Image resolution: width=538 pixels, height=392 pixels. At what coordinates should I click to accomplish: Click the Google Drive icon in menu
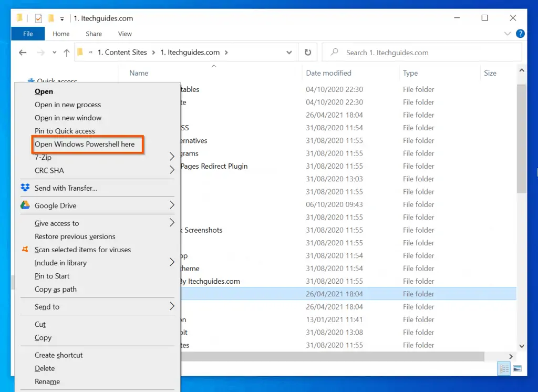[x=25, y=205]
